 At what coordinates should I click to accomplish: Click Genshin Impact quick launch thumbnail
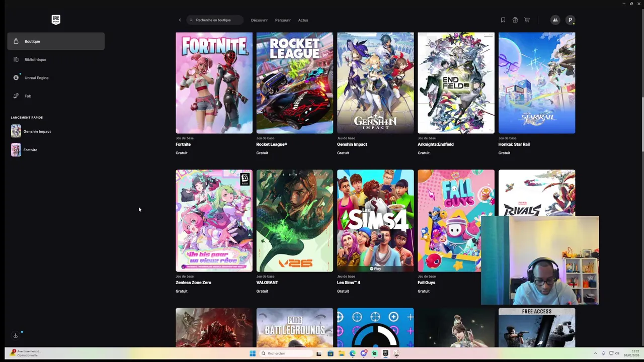[x=16, y=131]
